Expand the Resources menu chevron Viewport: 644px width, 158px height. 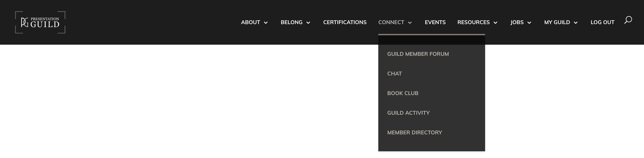(496, 23)
